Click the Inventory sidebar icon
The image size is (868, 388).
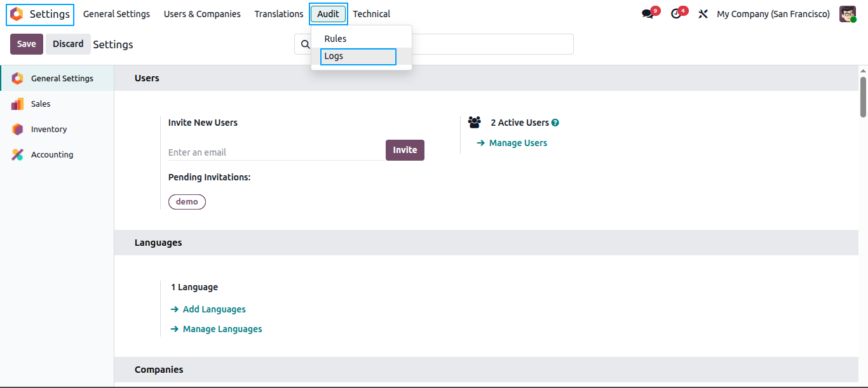tap(17, 130)
